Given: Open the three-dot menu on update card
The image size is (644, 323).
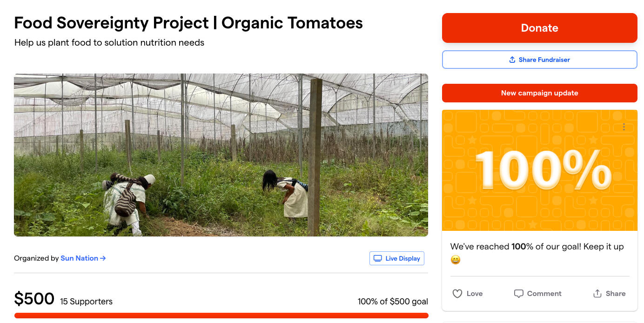Looking at the screenshot, I should (x=624, y=127).
